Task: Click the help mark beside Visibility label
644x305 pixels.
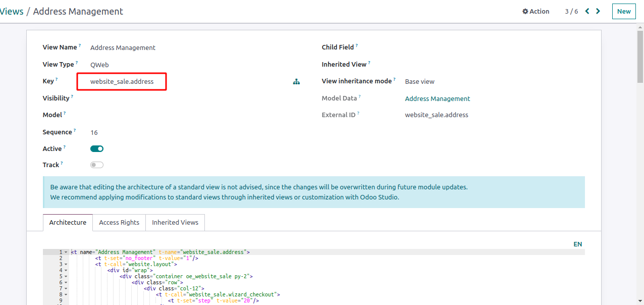Action: tap(72, 96)
